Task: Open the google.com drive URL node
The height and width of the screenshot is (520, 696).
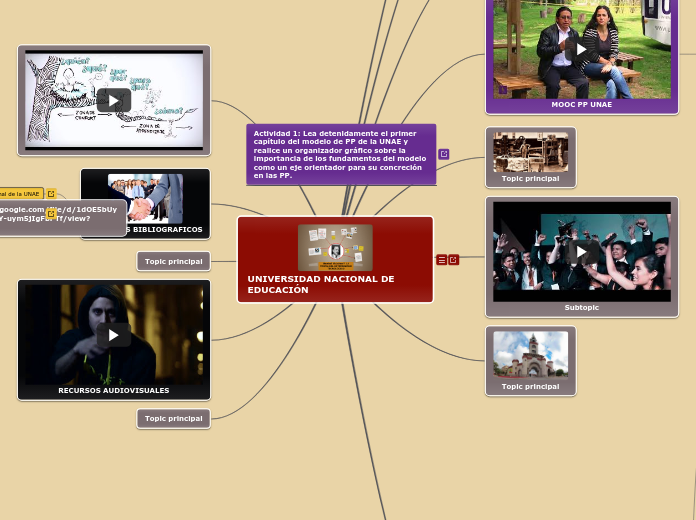Action: click(x=62, y=218)
